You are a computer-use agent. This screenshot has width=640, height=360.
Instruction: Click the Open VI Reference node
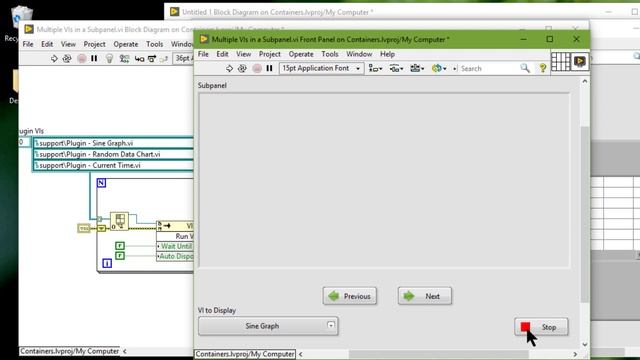tap(120, 221)
